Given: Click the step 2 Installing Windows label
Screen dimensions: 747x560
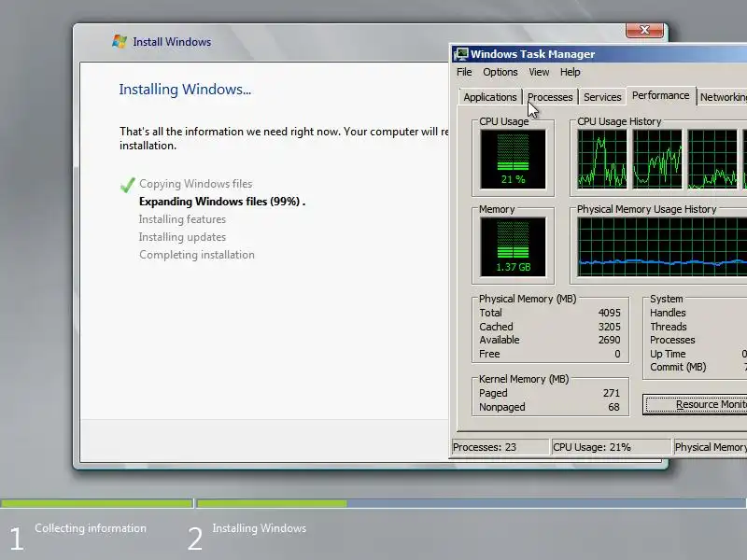Looking at the screenshot, I should pyautogui.click(x=260, y=528).
